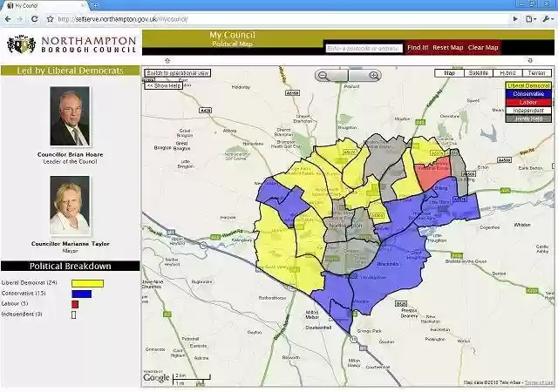Viewport: 558px width, 392px height.
Task: Click the Reset Map button
Action: point(447,48)
